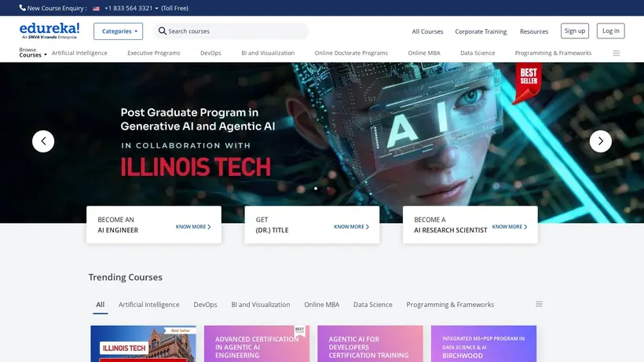Focus the Search courses field
This screenshot has width=644, height=362.
pos(230,31)
